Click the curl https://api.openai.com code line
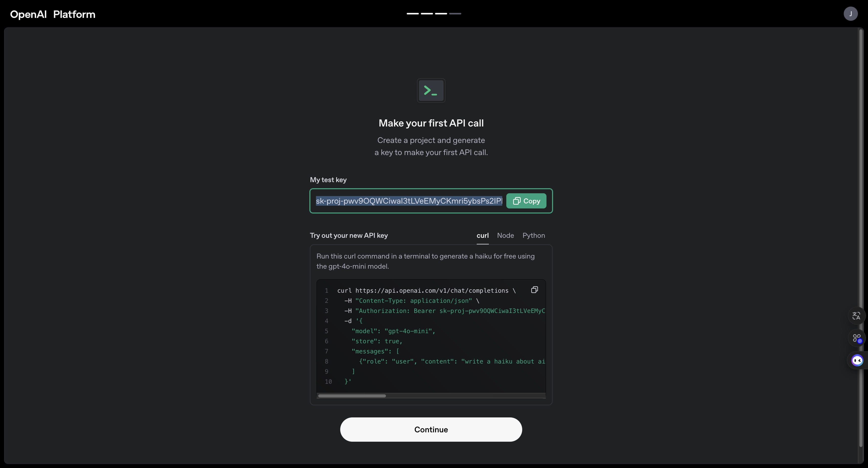Image resolution: width=868 pixels, height=468 pixels. pos(426,291)
